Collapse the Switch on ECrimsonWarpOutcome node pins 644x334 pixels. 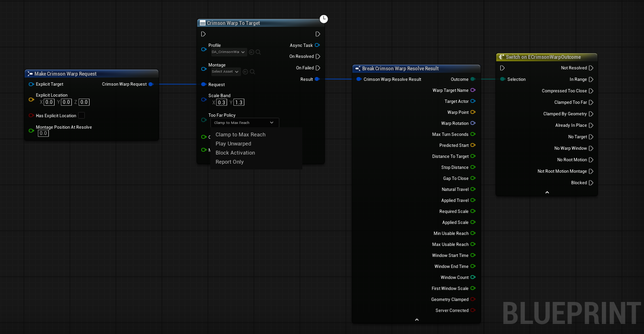[547, 192]
